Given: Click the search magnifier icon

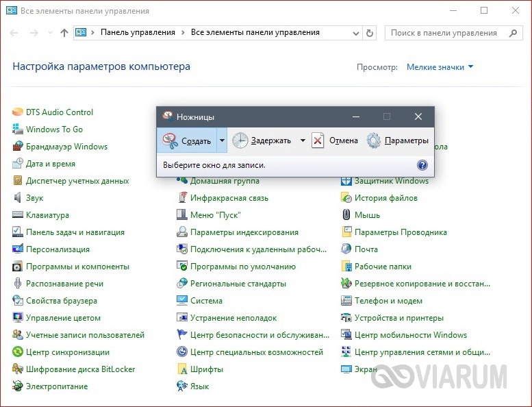Looking at the screenshot, I should pyautogui.click(x=513, y=33).
